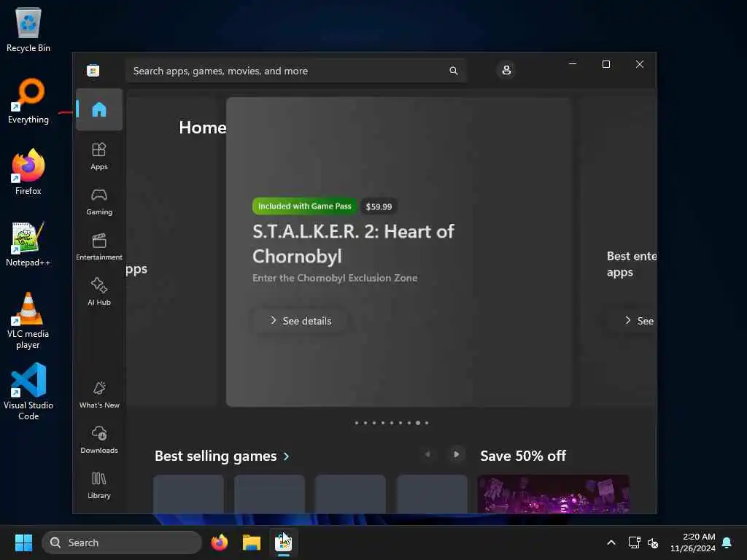Select the Notepad++ desktop shortcut
747x560 pixels.
coord(28,244)
